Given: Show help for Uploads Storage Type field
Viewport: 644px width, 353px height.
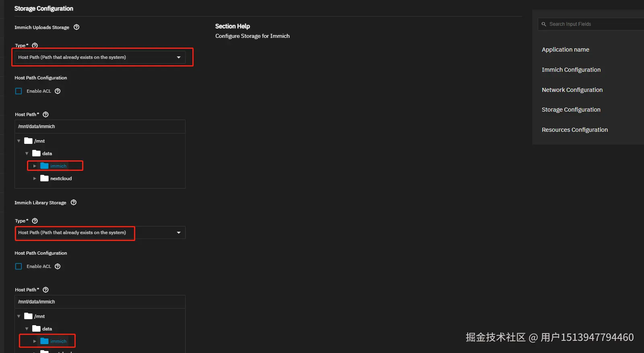Looking at the screenshot, I should 35,46.
